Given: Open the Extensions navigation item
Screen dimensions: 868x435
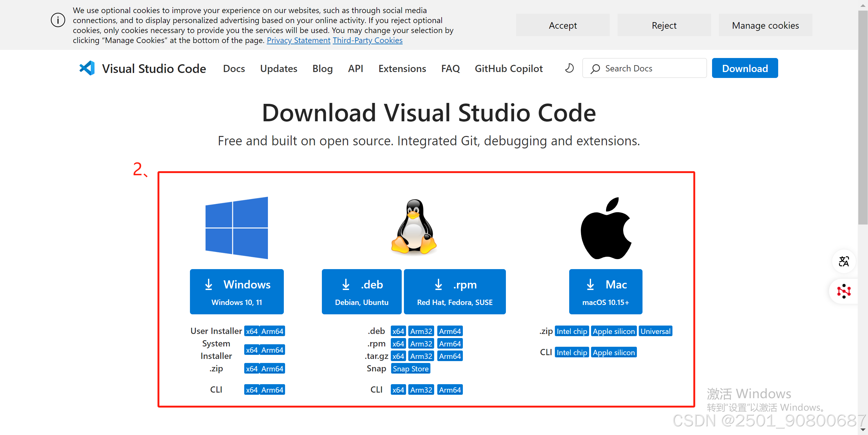Looking at the screenshot, I should tap(402, 69).
